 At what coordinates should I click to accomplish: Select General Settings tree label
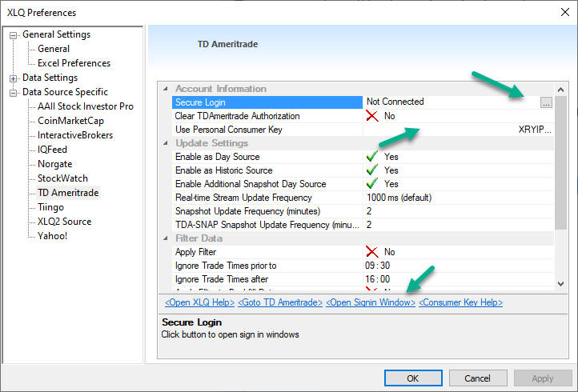click(x=56, y=34)
